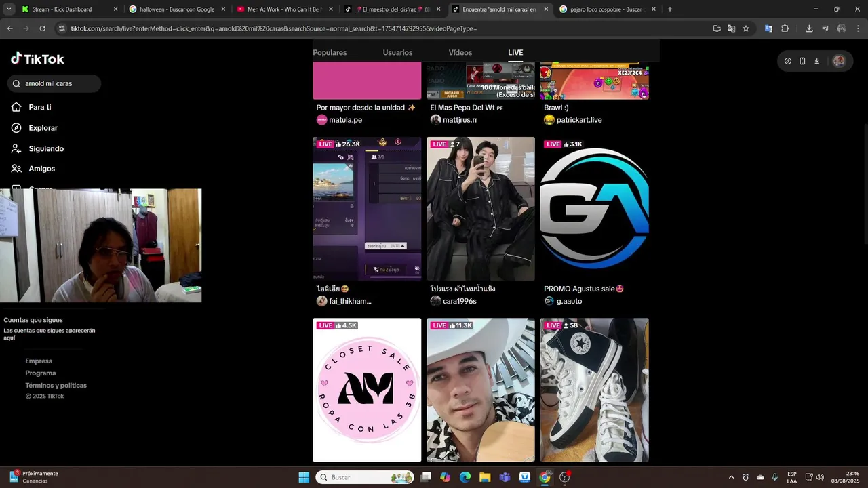Click the TikTok coins icon in top-right pill
This screenshot has height=488, width=868.
[787, 61]
